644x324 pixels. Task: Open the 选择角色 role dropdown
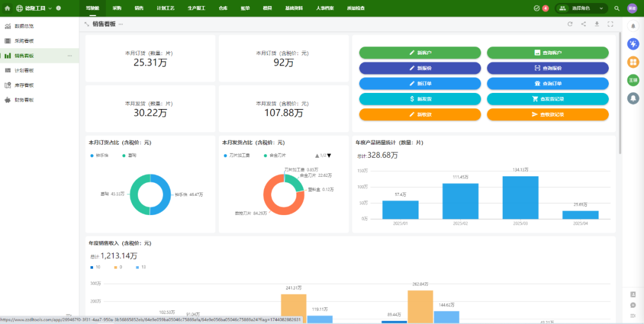[580, 8]
